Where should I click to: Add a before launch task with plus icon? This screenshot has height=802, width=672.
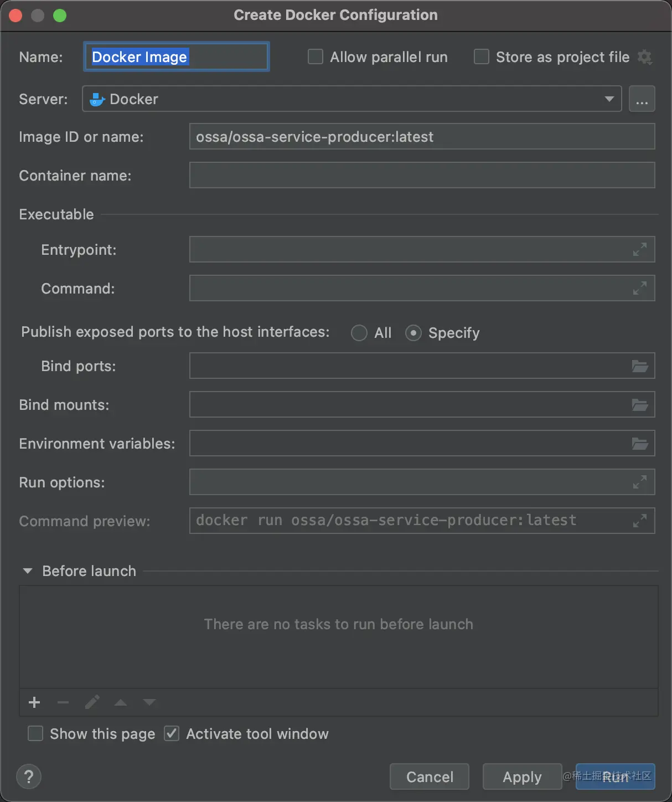[x=34, y=702]
